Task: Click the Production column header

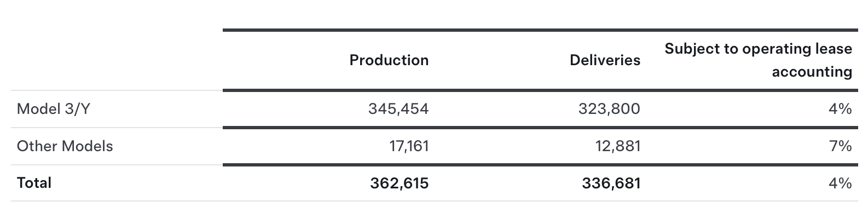Action: click(389, 60)
